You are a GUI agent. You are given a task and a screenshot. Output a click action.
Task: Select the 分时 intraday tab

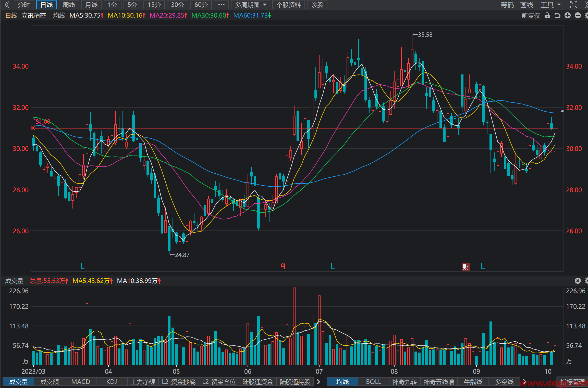point(24,5)
